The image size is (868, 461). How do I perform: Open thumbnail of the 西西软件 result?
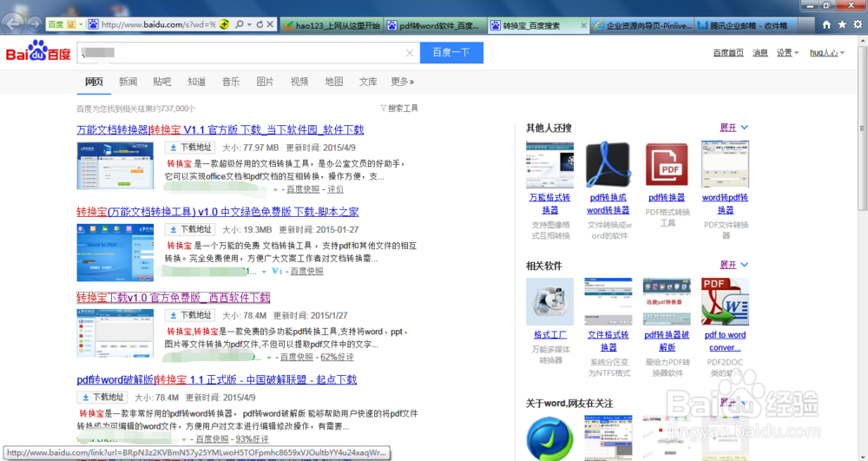point(115,333)
